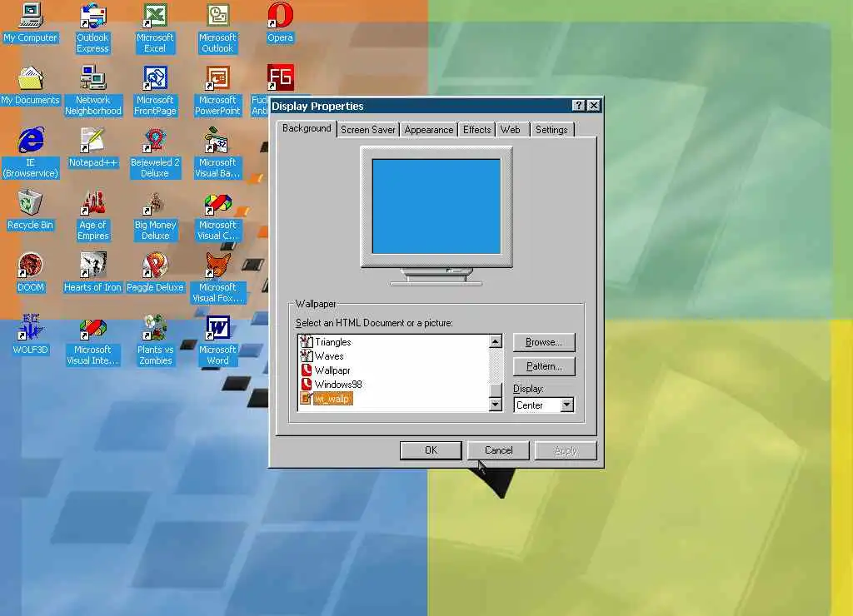The image size is (853, 616).
Task: Open Microsoft Visual FoxPro shortcut
Action: (217, 278)
